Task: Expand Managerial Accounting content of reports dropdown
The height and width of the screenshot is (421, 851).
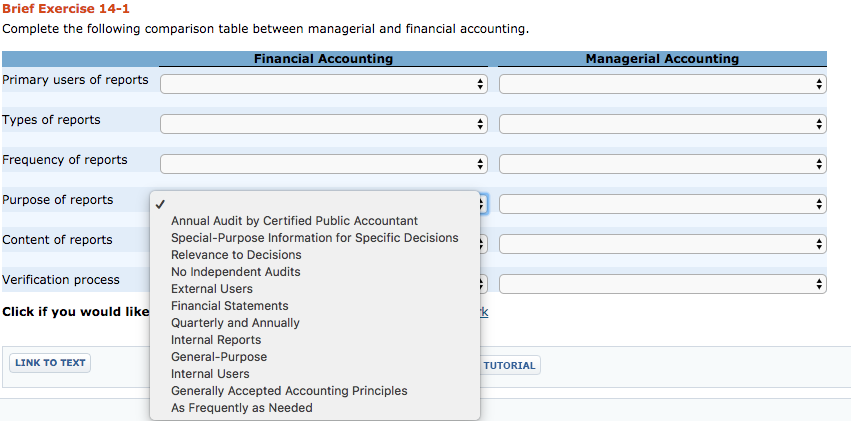Action: click(x=662, y=244)
